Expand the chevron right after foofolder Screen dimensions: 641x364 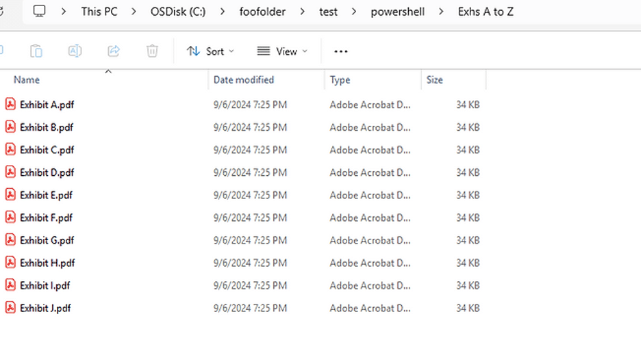(302, 11)
